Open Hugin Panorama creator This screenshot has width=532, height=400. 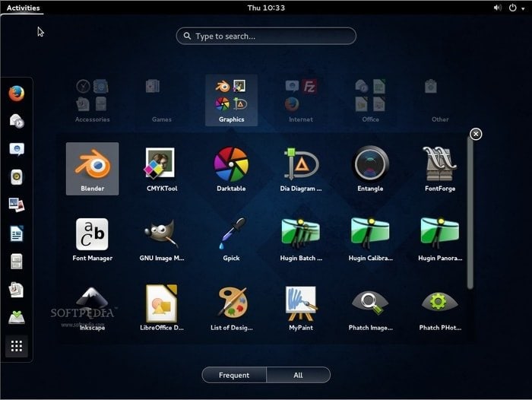click(440, 239)
